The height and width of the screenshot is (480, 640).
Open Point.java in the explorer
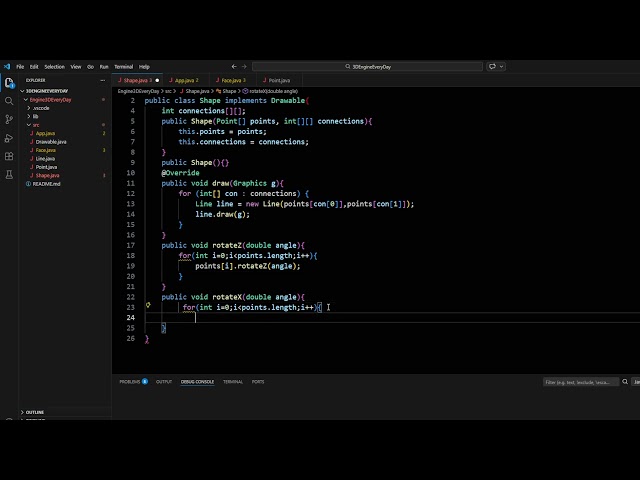click(46, 167)
